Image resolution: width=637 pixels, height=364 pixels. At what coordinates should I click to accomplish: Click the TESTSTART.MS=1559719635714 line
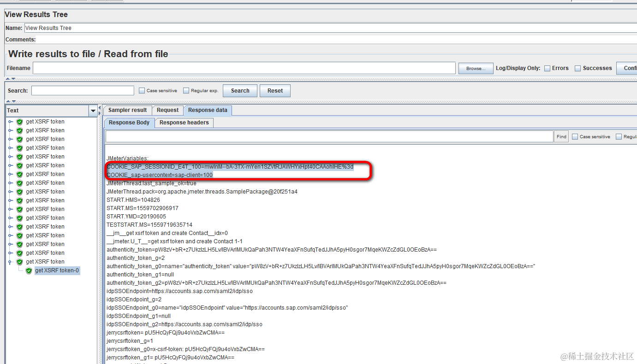tap(149, 225)
